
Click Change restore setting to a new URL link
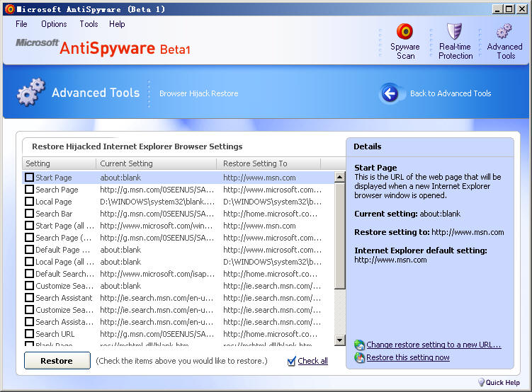click(434, 345)
